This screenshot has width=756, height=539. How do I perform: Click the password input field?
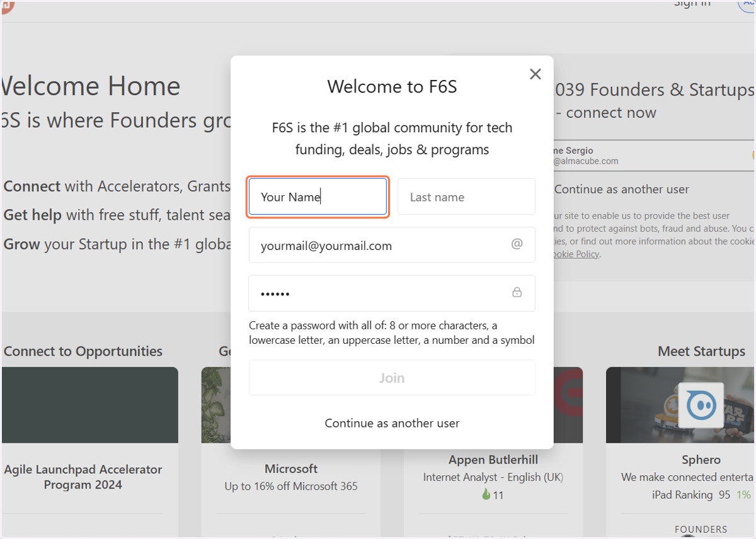click(x=392, y=293)
